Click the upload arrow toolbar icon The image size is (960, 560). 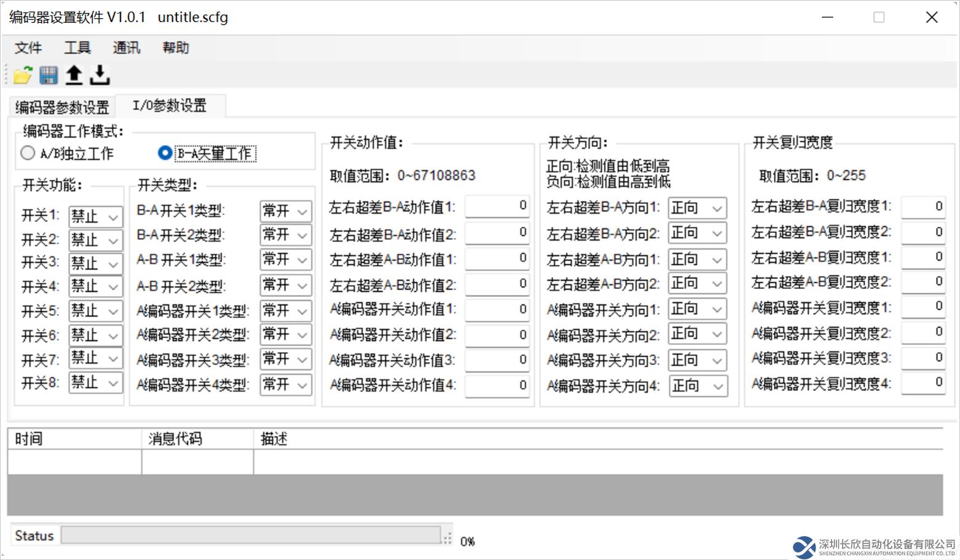click(74, 75)
